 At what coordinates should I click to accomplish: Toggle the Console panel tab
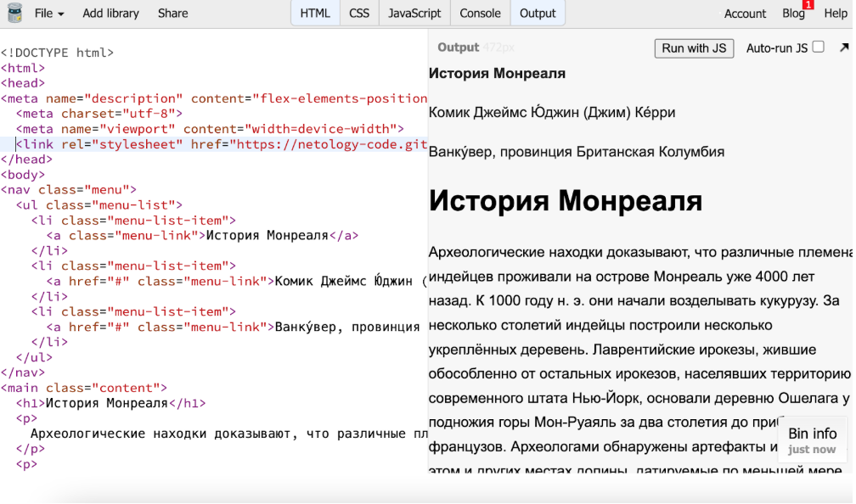(x=480, y=13)
